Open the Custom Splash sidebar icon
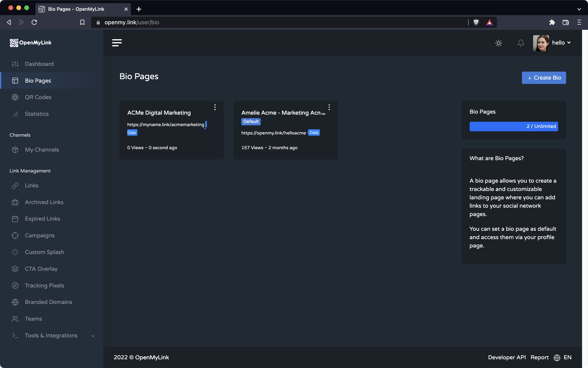The width and height of the screenshot is (588, 368). 15,252
